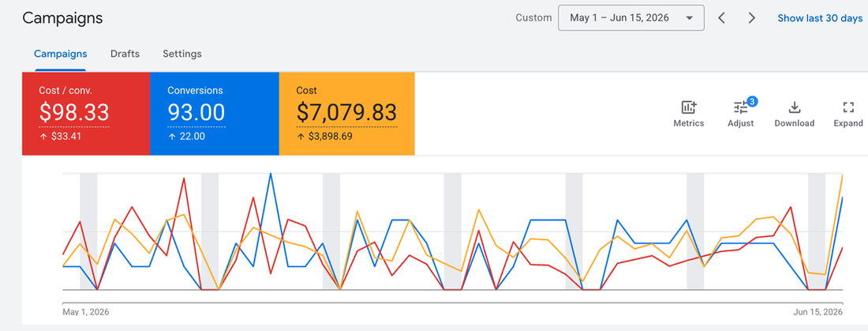This screenshot has width=868, height=331.
Task: Click the Custom date range label
Action: click(533, 17)
